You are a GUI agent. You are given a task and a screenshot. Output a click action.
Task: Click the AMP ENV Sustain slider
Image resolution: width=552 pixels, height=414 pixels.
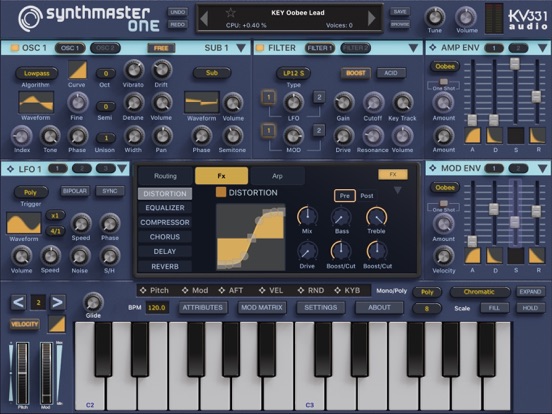[515, 92]
